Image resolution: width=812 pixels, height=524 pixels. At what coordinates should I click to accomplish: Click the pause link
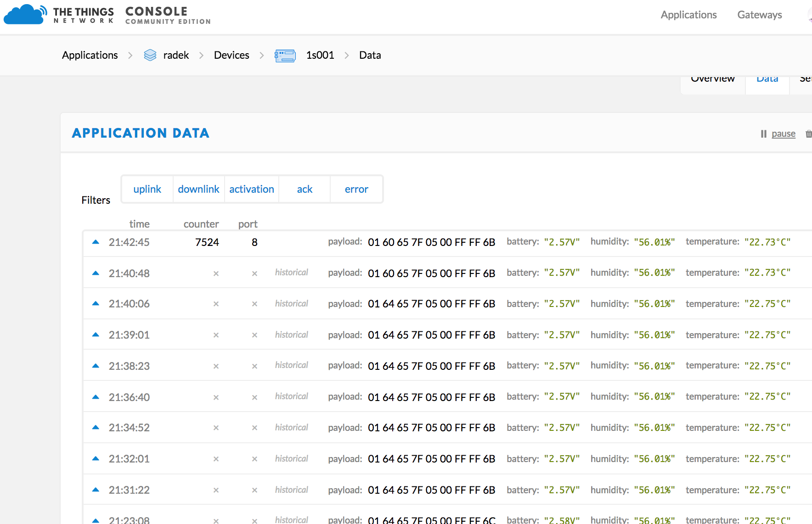pos(784,134)
